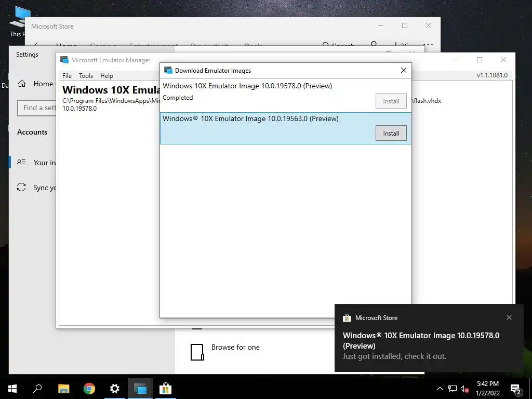The height and width of the screenshot is (399, 532).
Task: Close the Download Emulator Images dialog
Action: [403, 70]
